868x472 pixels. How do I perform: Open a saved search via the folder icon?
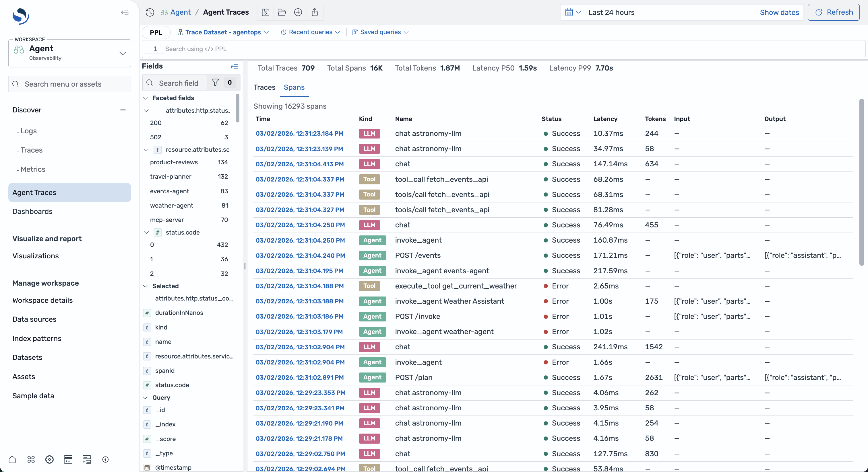pyautogui.click(x=282, y=12)
